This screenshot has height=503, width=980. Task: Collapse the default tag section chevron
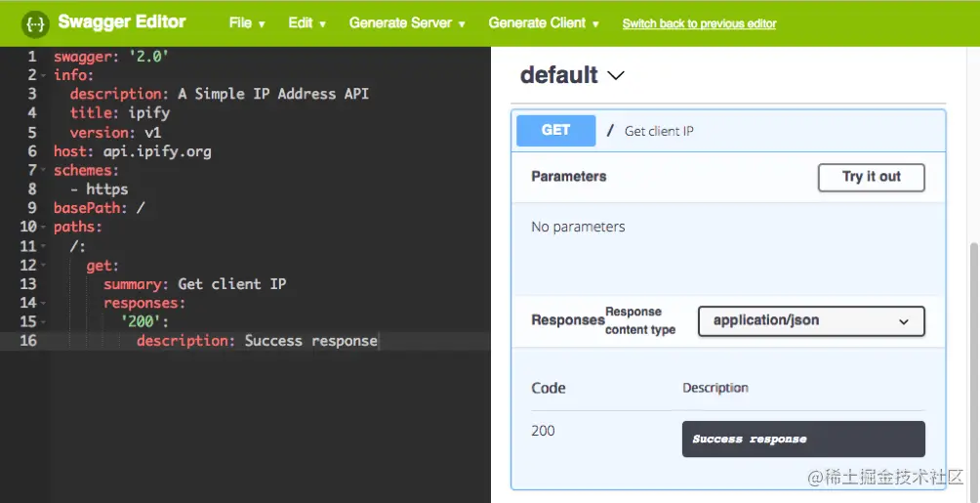[616, 75]
